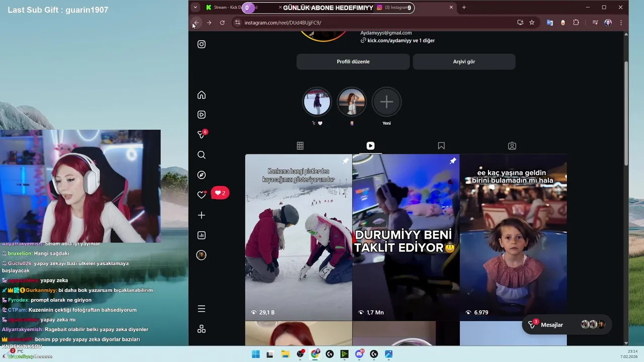Open the Meta apps grid icon in the sidebar

click(201, 329)
